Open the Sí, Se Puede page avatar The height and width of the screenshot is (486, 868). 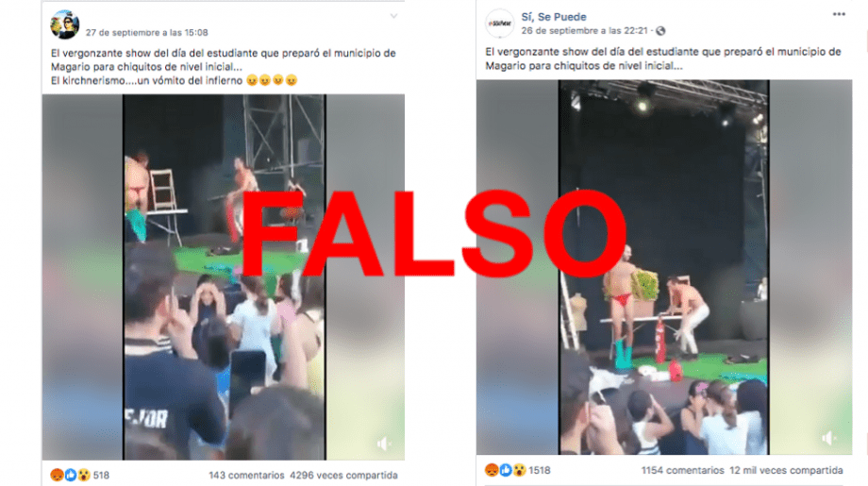pos(499,24)
